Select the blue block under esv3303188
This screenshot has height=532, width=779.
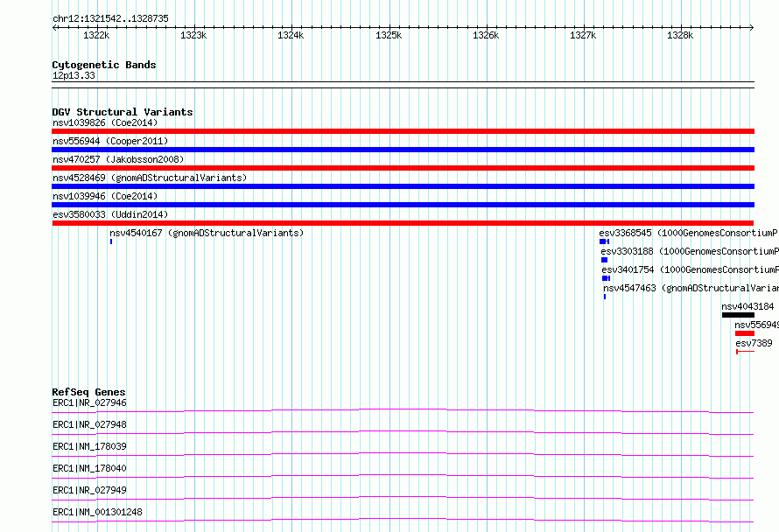pos(604,260)
